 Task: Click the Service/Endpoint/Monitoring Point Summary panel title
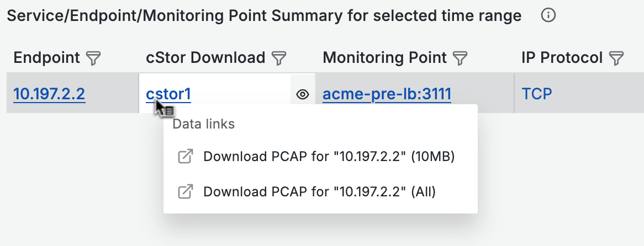click(x=264, y=15)
